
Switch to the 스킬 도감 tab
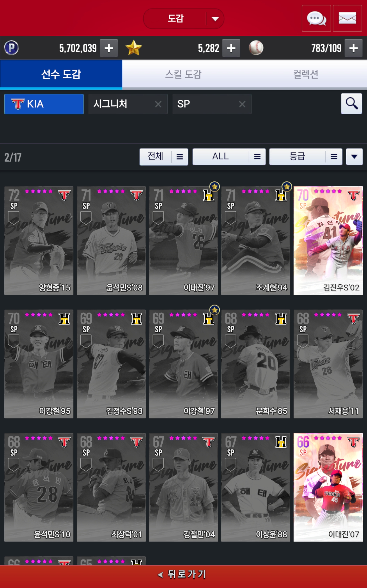pos(183,74)
